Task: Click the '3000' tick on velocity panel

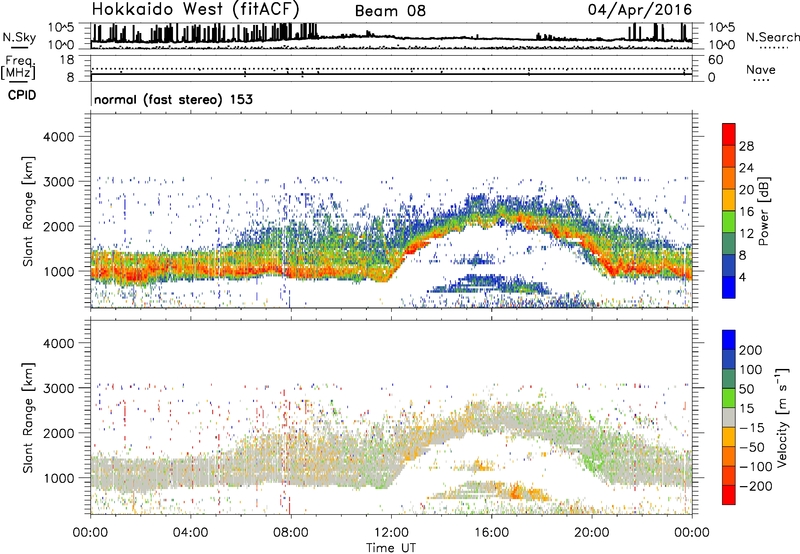Action: click(x=59, y=388)
